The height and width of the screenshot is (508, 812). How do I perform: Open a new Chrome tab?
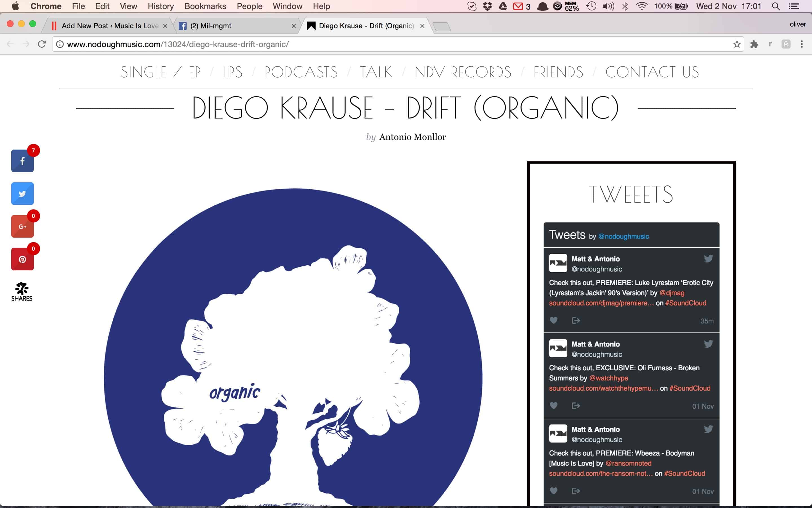tap(442, 26)
